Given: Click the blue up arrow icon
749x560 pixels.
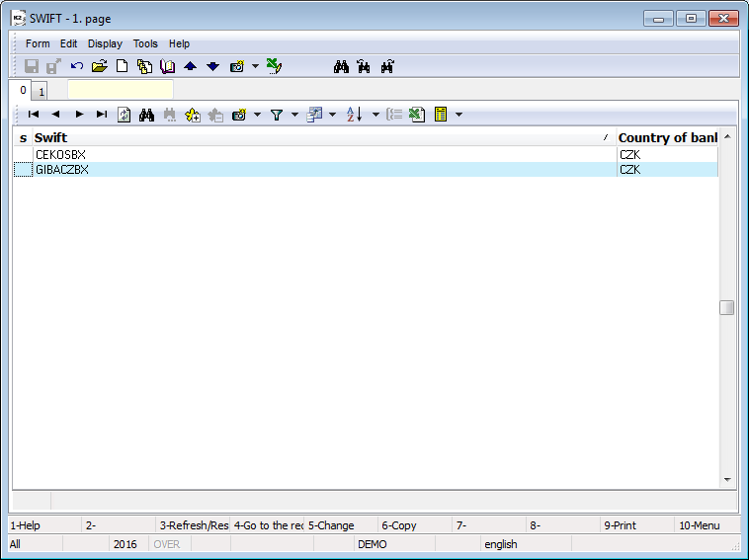Looking at the screenshot, I should (190, 66).
